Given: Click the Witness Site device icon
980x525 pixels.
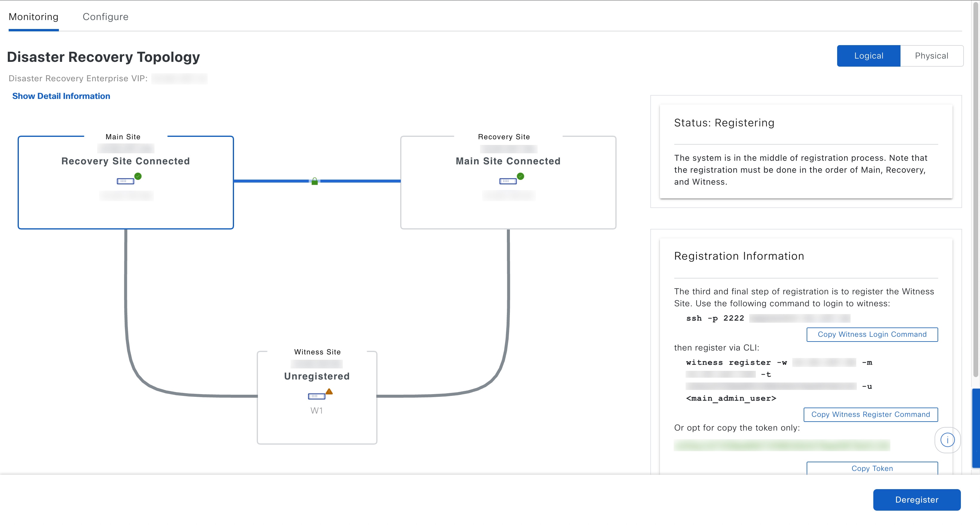Looking at the screenshot, I should (x=316, y=397).
